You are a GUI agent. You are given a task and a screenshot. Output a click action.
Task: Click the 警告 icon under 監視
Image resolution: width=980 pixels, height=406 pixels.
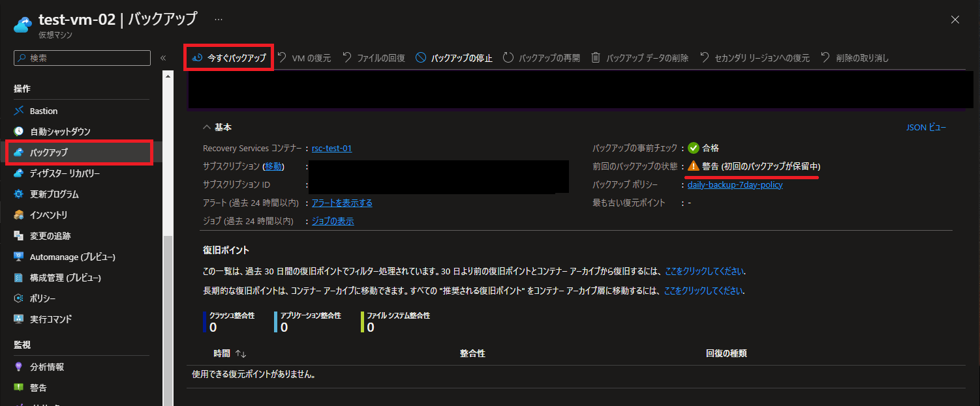19,388
